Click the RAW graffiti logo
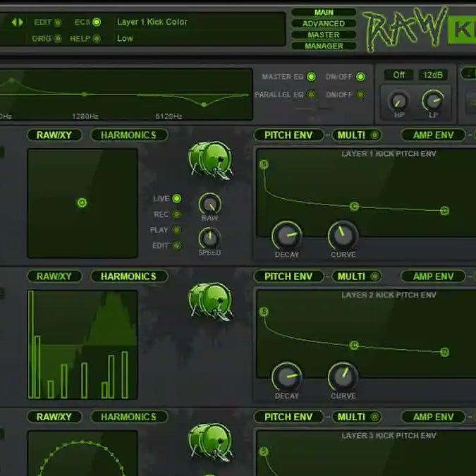The height and width of the screenshot is (476, 476). [405, 30]
